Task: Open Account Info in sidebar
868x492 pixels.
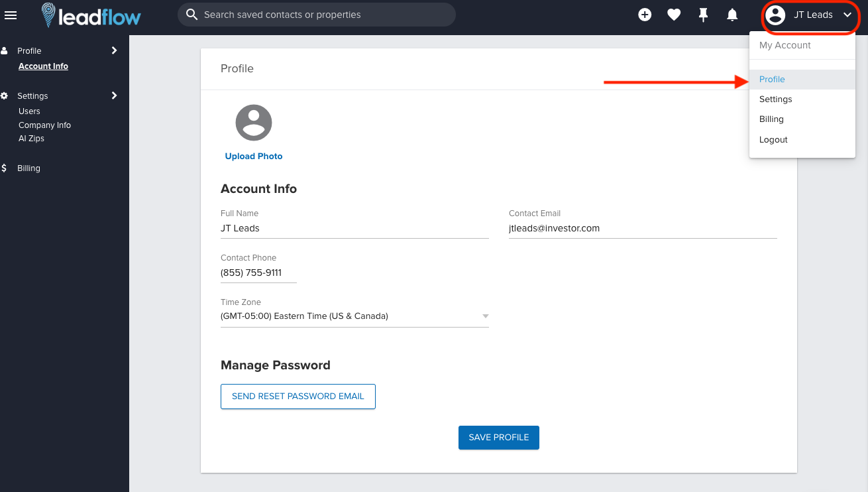Action: pos(43,66)
